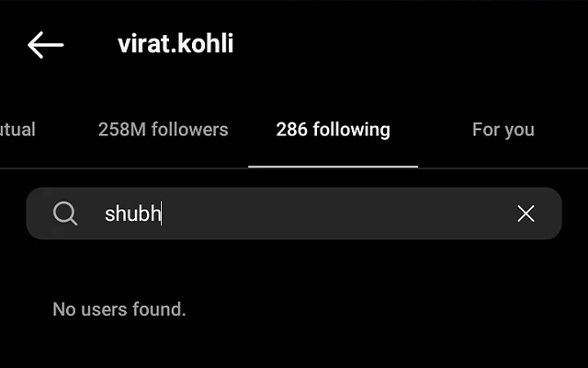Select the 286 following tab
Viewport: 588px width, 368px height.
coord(333,130)
